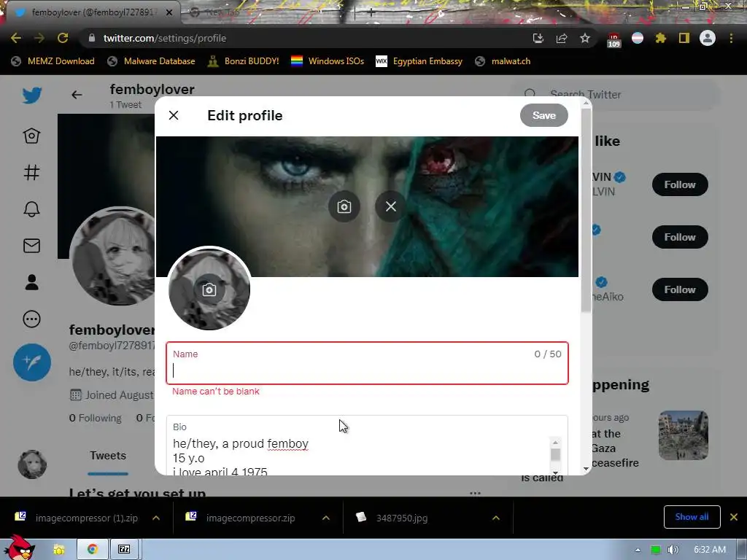Open Windows ISOs bookmark
747x560 pixels.
pyautogui.click(x=328, y=61)
